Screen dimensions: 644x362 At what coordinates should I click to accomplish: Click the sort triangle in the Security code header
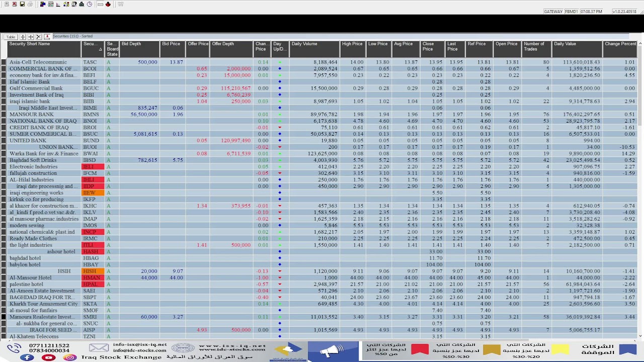tap(100, 49)
